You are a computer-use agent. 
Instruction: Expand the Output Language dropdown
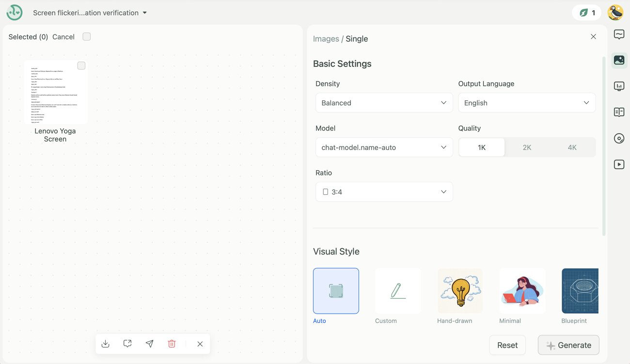tap(527, 103)
